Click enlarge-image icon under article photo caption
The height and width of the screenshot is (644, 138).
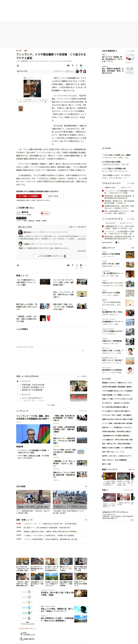point(45,102)
